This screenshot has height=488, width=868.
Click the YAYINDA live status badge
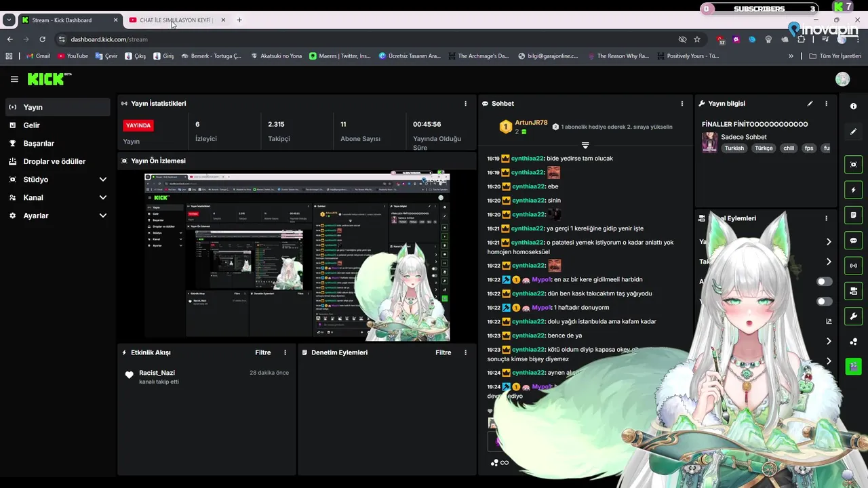click(x=138, y=125)
